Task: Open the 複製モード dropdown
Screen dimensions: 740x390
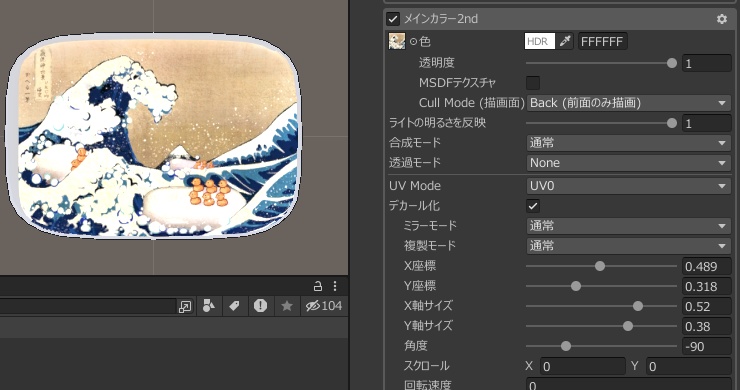Action: pyautogui.click(x=629, y=246)
